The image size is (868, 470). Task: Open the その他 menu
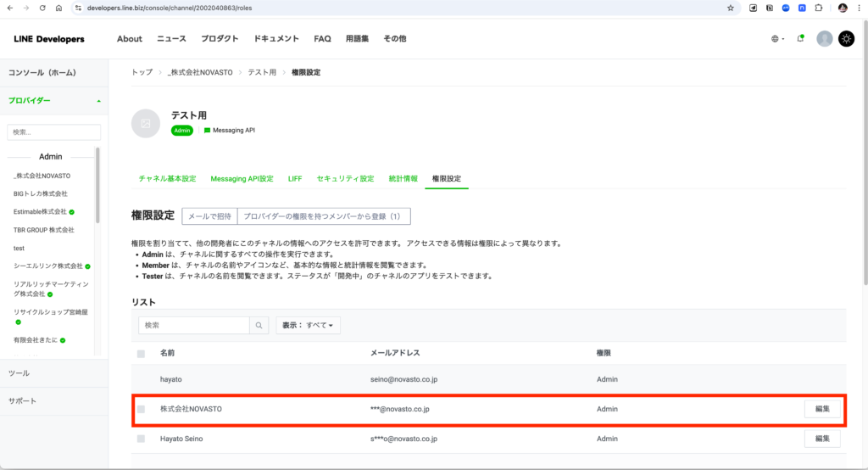pyautogui.click(x=395, y=39)
